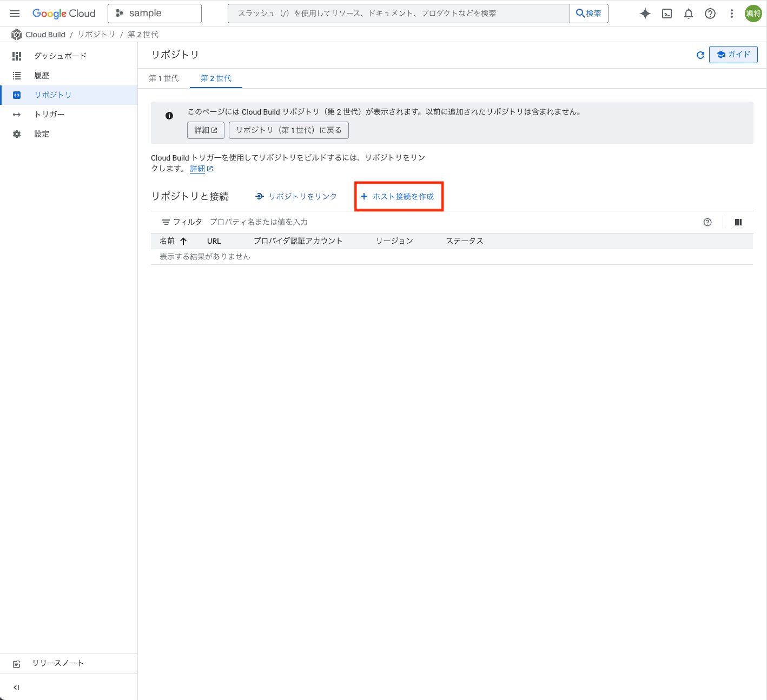Click the ダッシュボード dashboard icon in sidebar

click(x=17, y=56)
